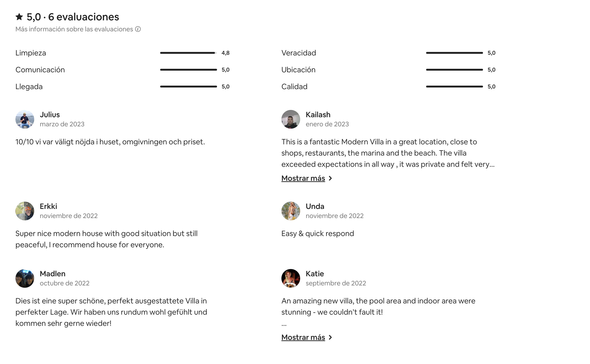Image resolution: width=590 pixels, height=364 pixels.
Task: Click the Julius reviewer name
Action: point(50,115)
